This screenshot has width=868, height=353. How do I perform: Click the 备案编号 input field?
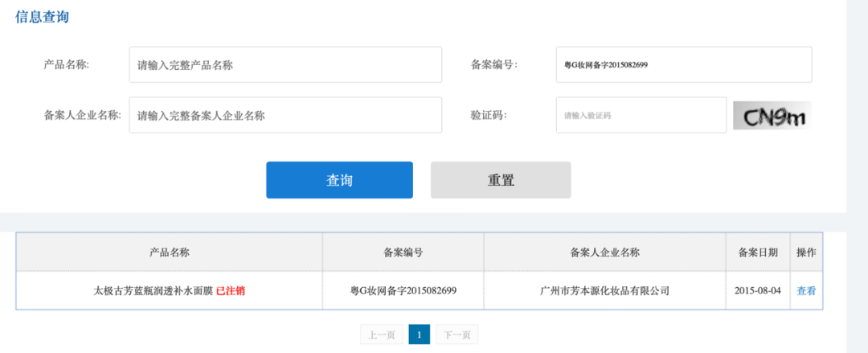684,65
